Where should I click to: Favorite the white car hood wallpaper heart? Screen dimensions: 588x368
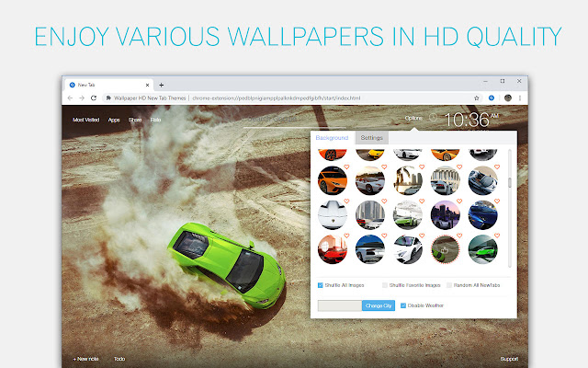point(346,201)
